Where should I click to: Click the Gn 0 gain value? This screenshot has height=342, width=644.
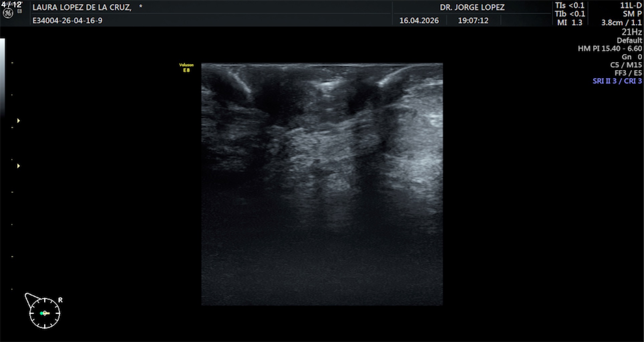click(632, 57)
